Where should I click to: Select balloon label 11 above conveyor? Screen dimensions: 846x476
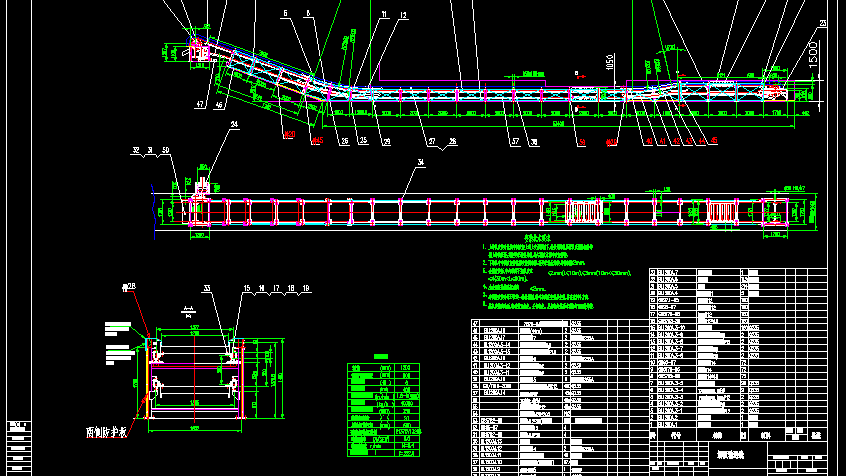click(384, 15)
